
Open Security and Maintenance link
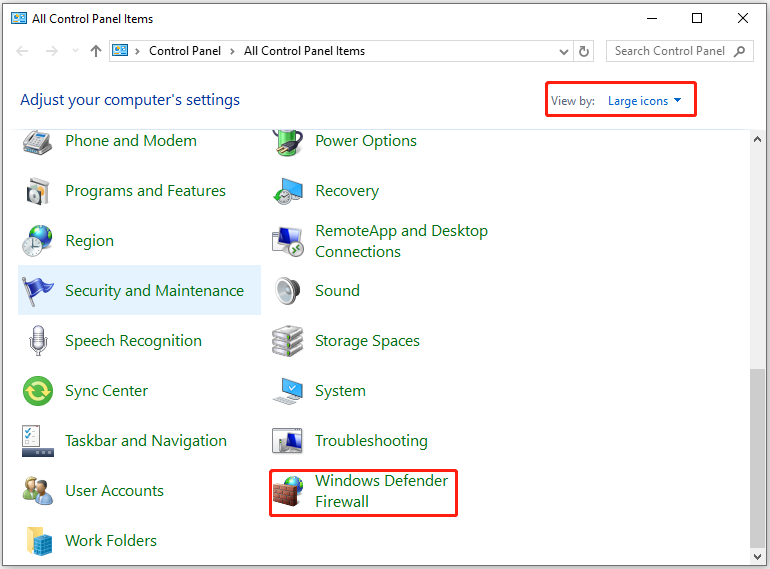(155, 291)
